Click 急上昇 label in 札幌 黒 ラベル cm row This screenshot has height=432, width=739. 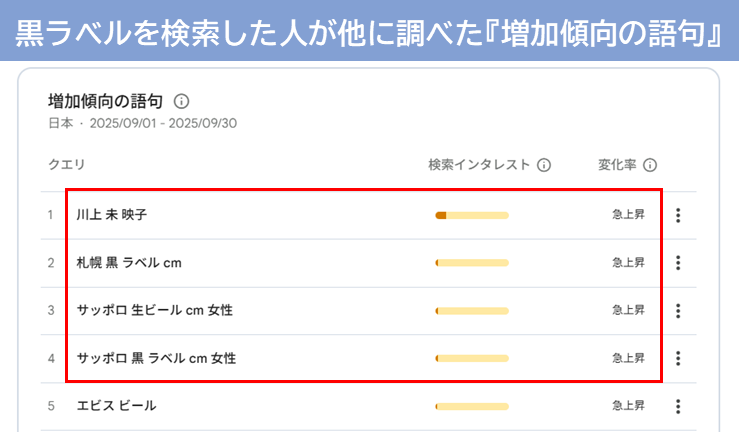628,263
